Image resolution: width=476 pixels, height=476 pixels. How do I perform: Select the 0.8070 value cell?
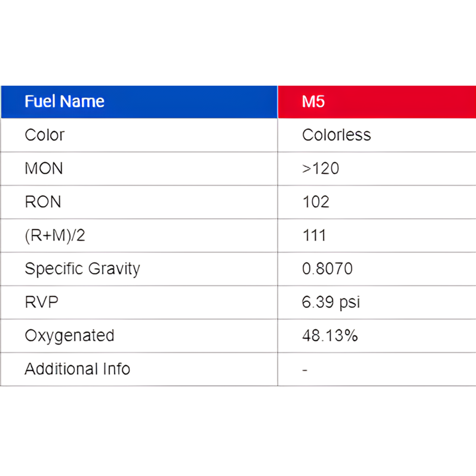327,269
